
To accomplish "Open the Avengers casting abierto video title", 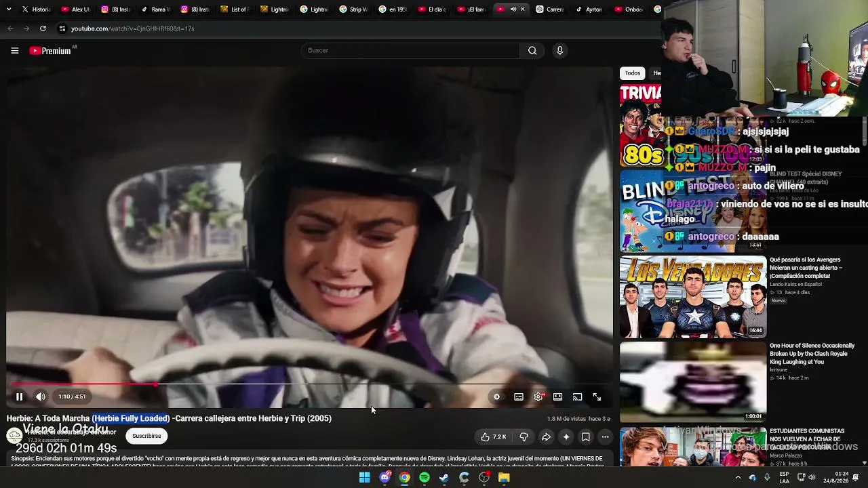I will pos(806,268).
